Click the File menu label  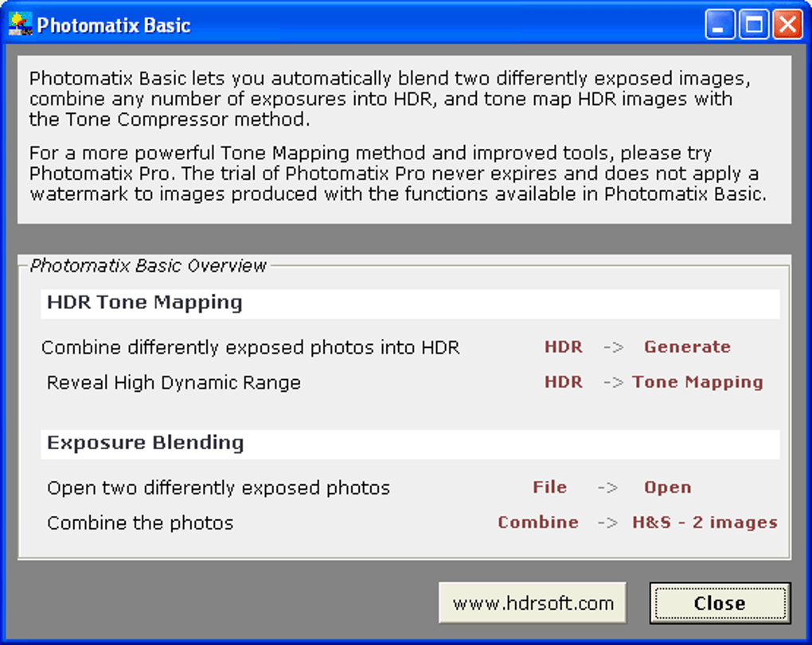click(x=550, y=487)
